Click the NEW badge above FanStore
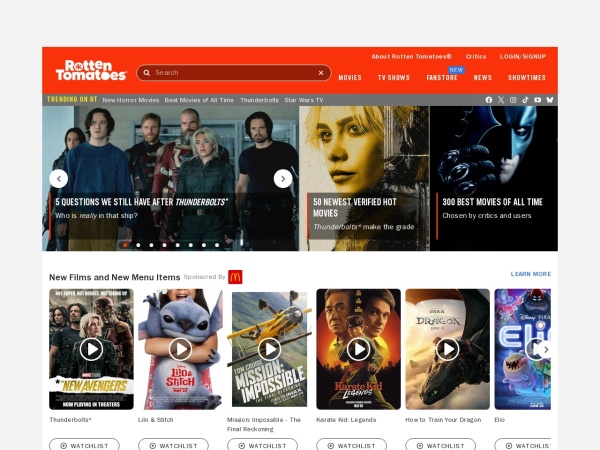 coord(456,70)
